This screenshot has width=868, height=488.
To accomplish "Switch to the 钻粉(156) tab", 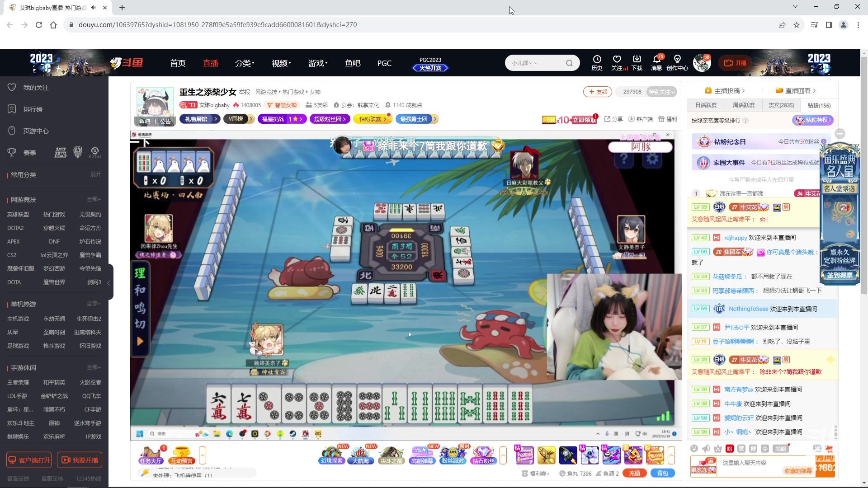I will click(x=819, y=105).
